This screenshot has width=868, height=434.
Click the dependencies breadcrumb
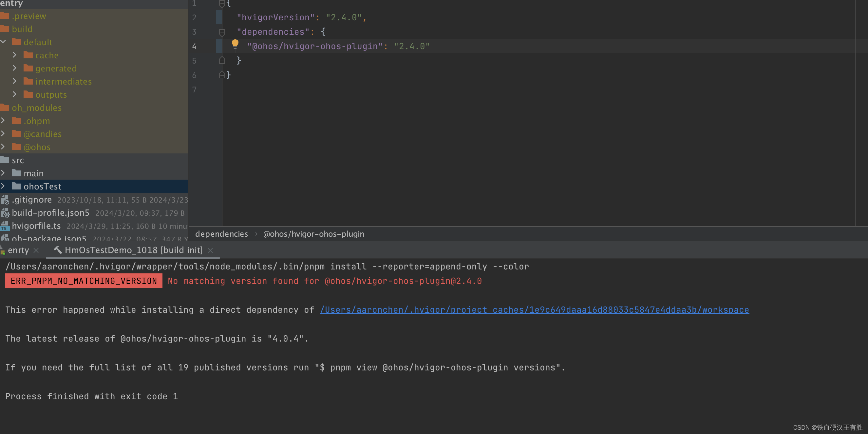tap(221, 234)
